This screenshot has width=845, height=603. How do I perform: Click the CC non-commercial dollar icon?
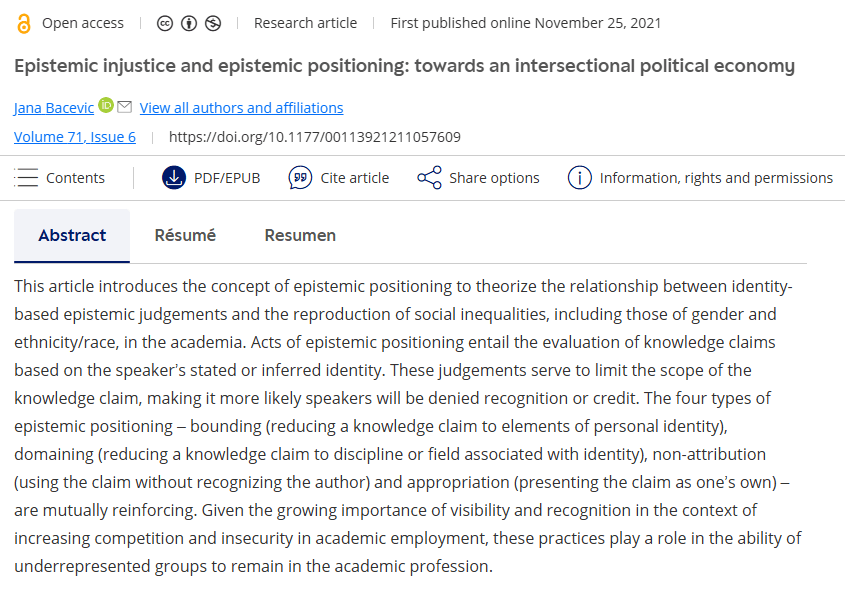(213, 23)
